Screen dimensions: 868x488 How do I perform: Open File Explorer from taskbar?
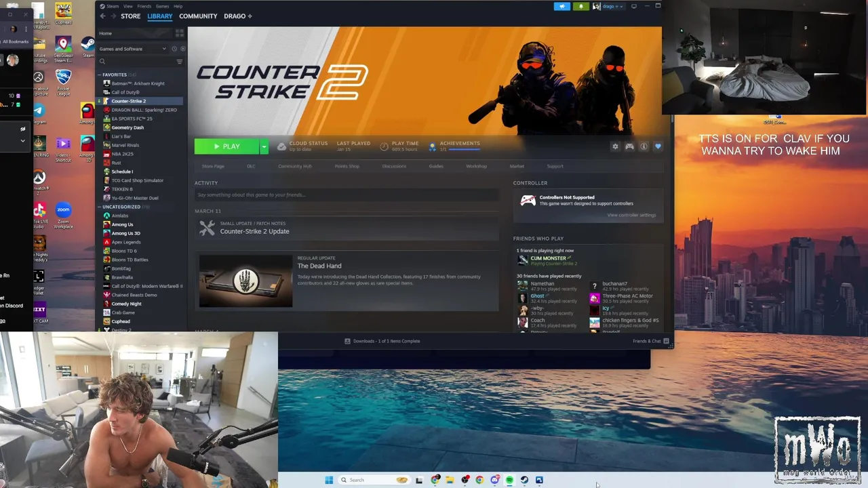tap(450, 480)
